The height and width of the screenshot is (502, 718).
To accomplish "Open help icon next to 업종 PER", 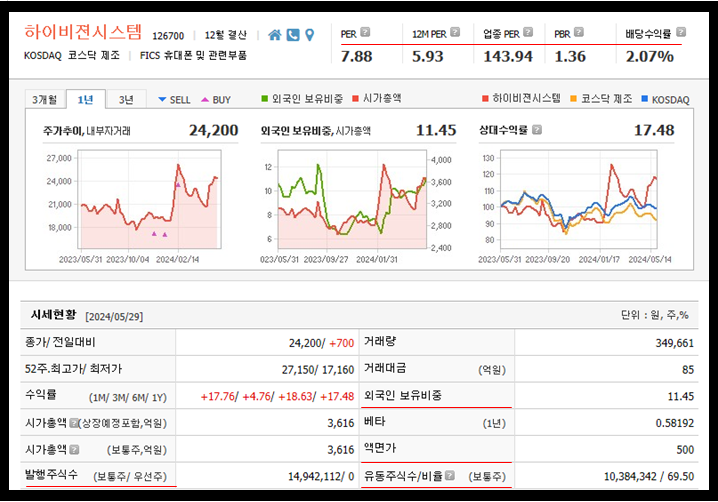I will [x=528, y=32].
